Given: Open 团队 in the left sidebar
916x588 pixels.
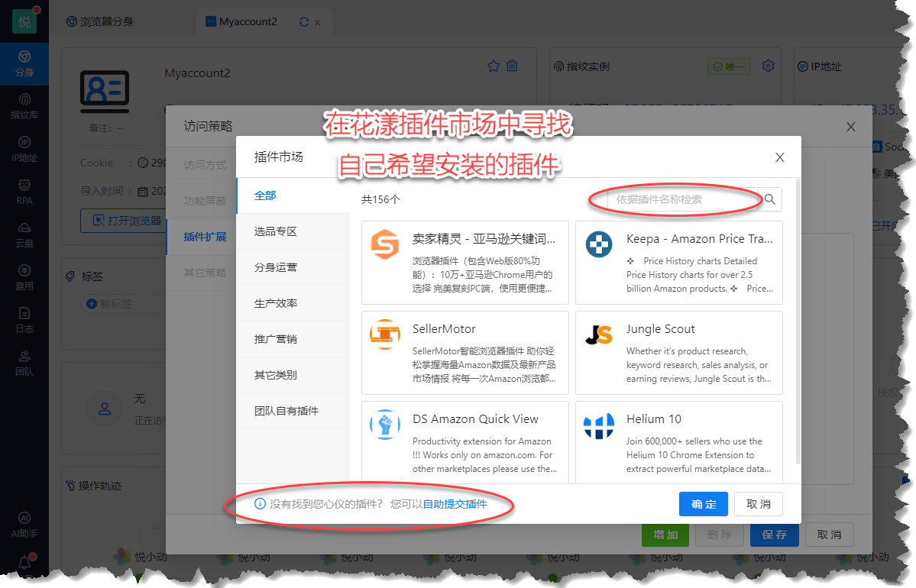Looking at the screenshot, I should click(24, 363).
